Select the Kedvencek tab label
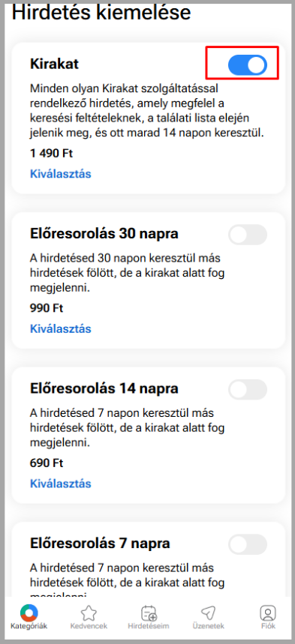 [x=89, y=626]
